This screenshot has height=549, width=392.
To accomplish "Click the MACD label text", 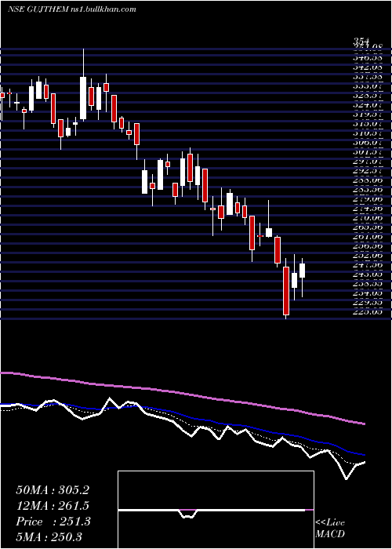I will pos(330,535).
